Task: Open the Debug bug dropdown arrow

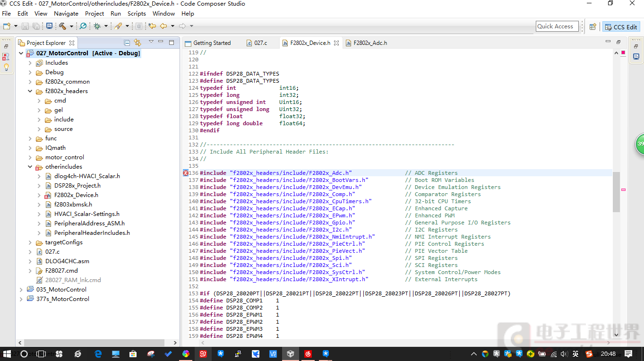Action: point(106,26)
